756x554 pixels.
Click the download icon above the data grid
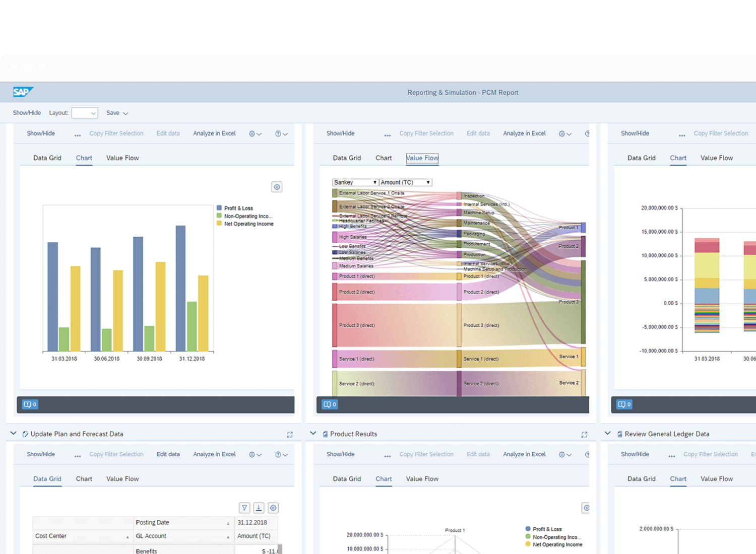259,508
